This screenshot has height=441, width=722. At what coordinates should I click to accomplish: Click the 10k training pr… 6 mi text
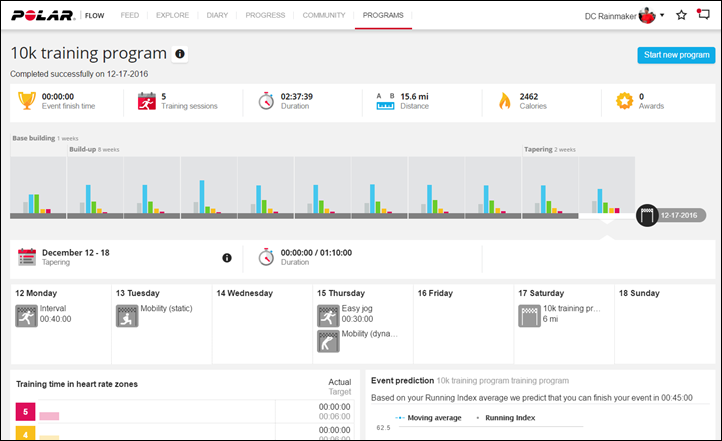571,313
